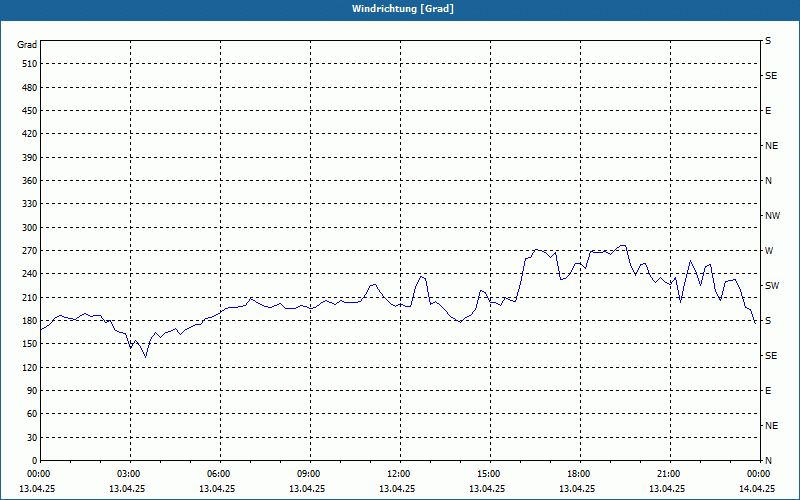Click the "30" y-axis label
The image size is (800, 500).
point(32,438)
